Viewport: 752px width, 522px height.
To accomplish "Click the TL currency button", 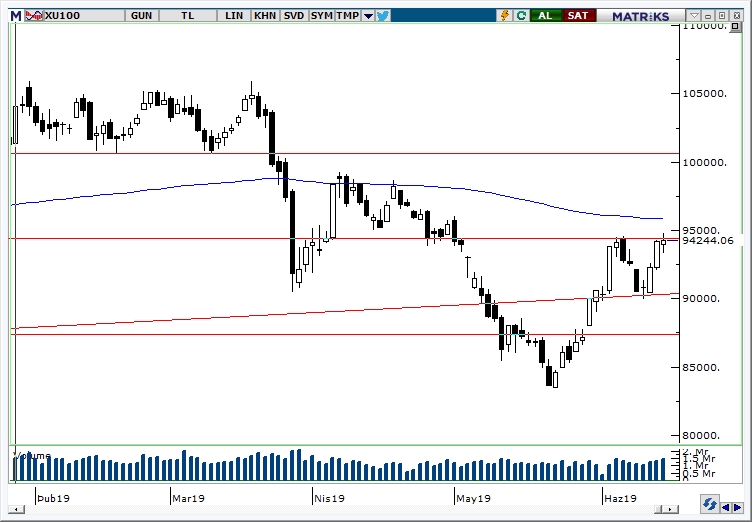I will pyautogui.click(x=188, y=16).
